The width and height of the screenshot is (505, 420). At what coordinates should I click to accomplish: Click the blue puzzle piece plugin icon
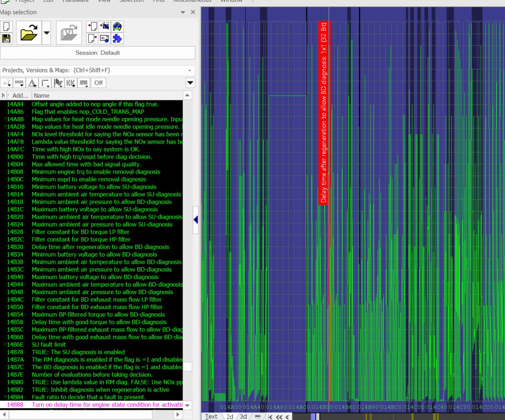[117, 38]
